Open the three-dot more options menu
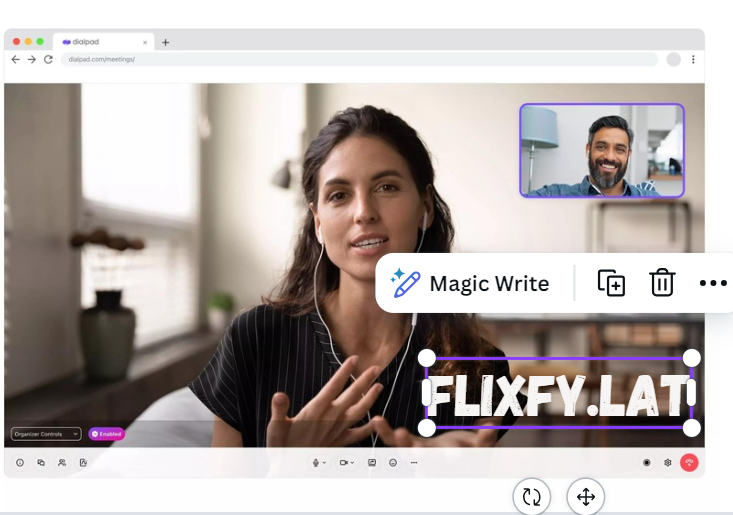733x515 pixels. coord(713,283)
